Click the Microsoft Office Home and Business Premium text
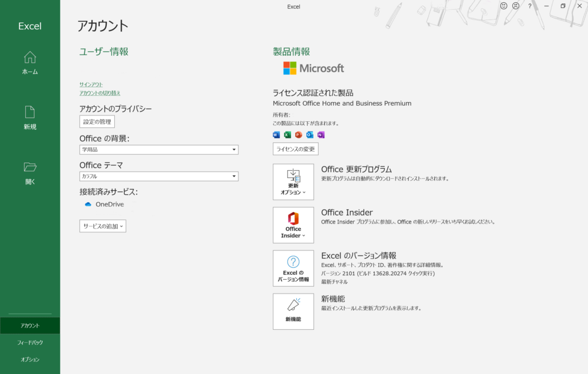Image resolution: width=588 pixels, height=374 pixels. tap(342, 103)
